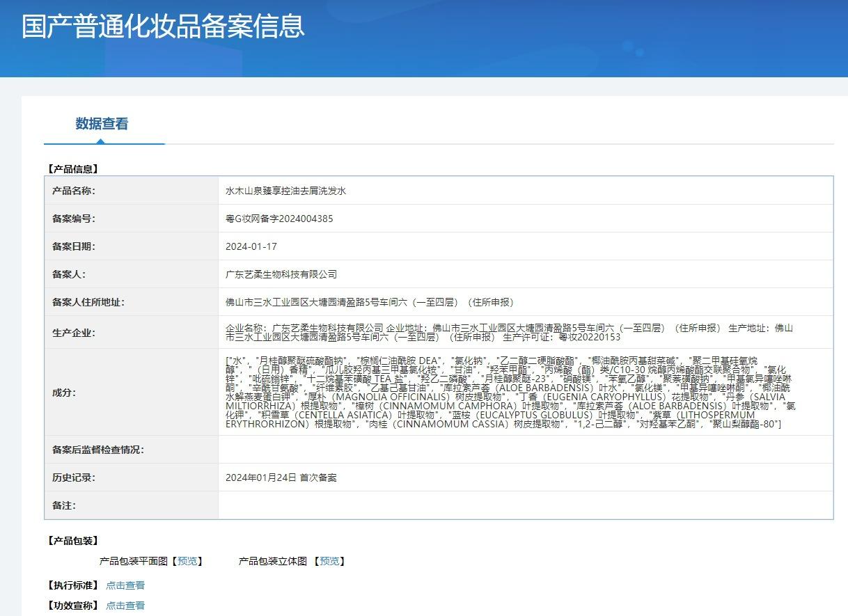Viewport: 848px width, 616px height.
Task: Open 预览 link for 产品包装平面图
Action: tap(187, 561)
